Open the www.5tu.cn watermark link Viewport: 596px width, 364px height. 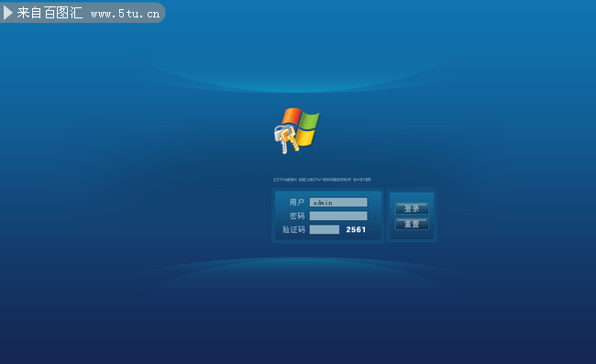125,14
